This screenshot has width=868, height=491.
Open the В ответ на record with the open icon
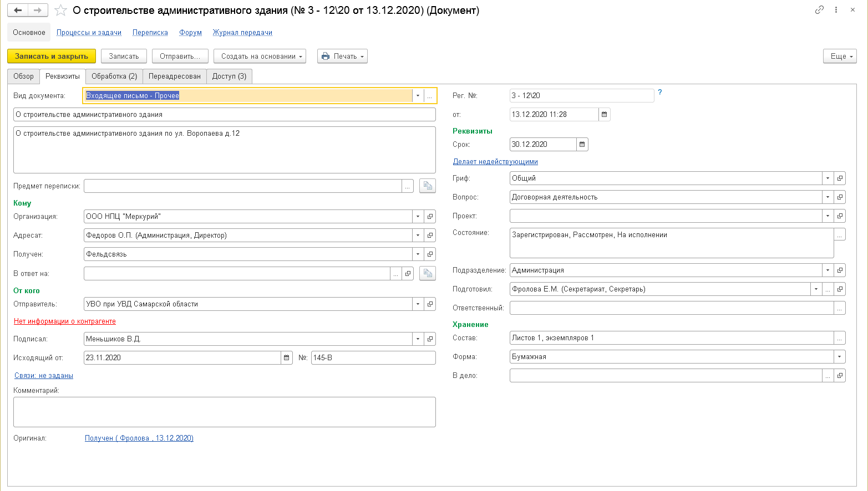pyautogui.click(x=408, y=274)
